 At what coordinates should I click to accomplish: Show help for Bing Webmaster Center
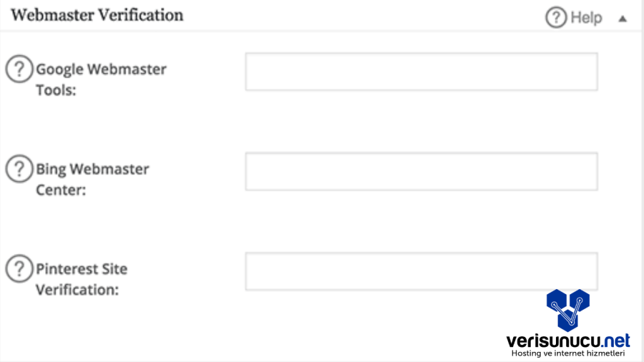(19, 168)
